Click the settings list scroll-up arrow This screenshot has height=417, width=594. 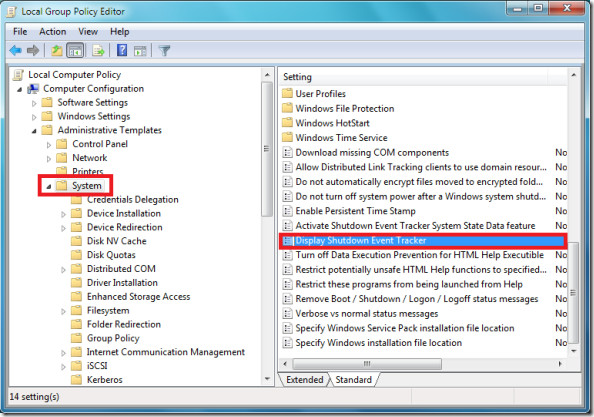573,75
